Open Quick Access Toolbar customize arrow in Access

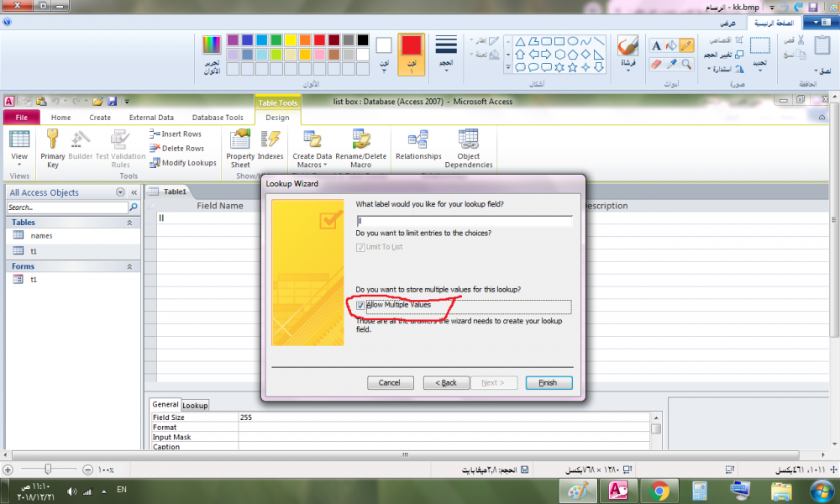click(x=127, y=102)
